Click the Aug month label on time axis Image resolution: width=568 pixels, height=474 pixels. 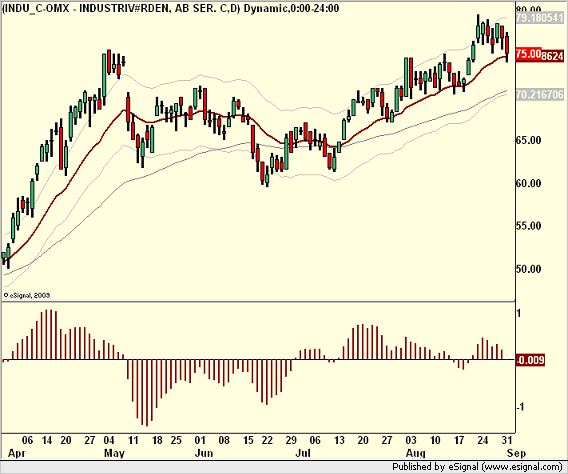pos(415,453)
